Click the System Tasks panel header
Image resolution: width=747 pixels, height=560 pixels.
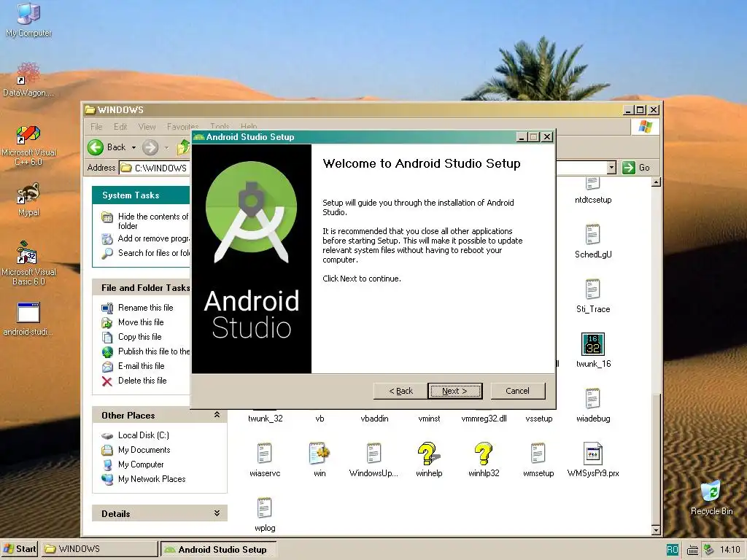141,195
